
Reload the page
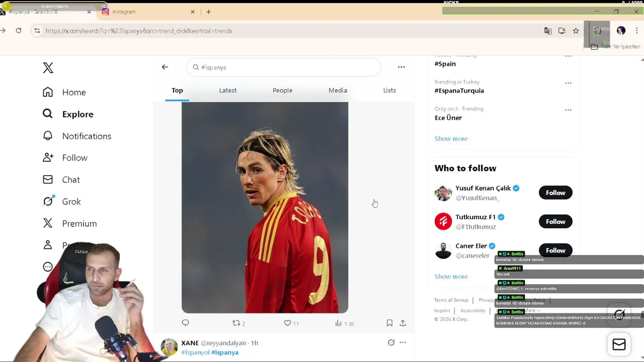pos(19,31)
